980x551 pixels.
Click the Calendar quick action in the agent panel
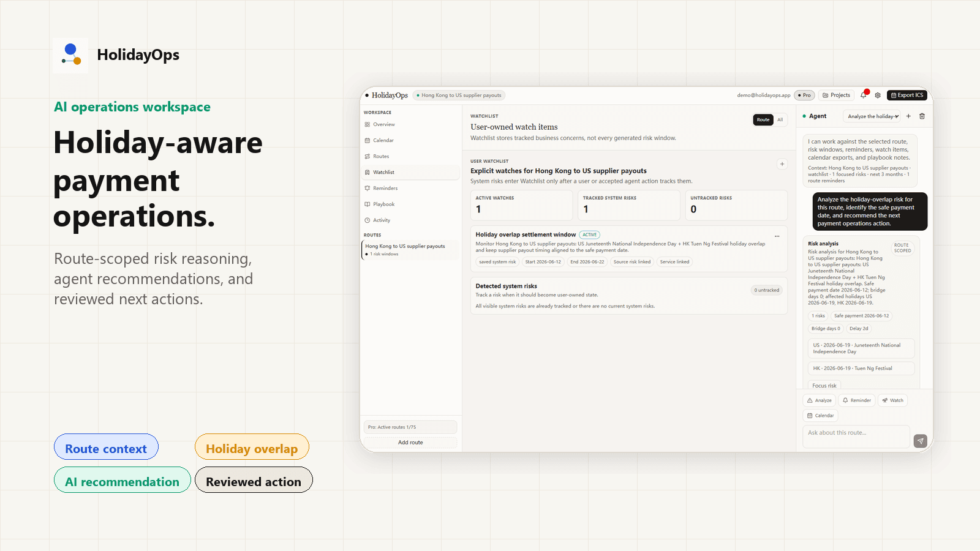click(x=820, y=416)
